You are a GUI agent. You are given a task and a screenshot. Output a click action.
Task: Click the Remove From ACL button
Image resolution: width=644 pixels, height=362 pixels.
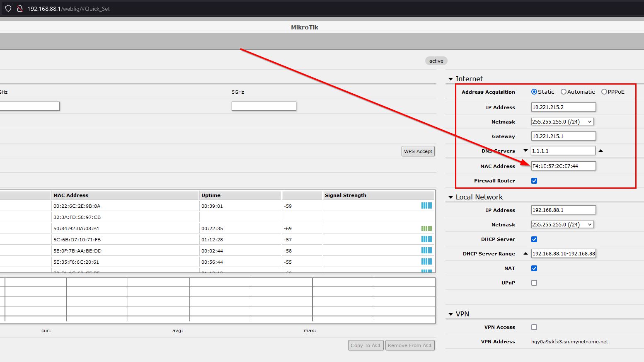410,345
